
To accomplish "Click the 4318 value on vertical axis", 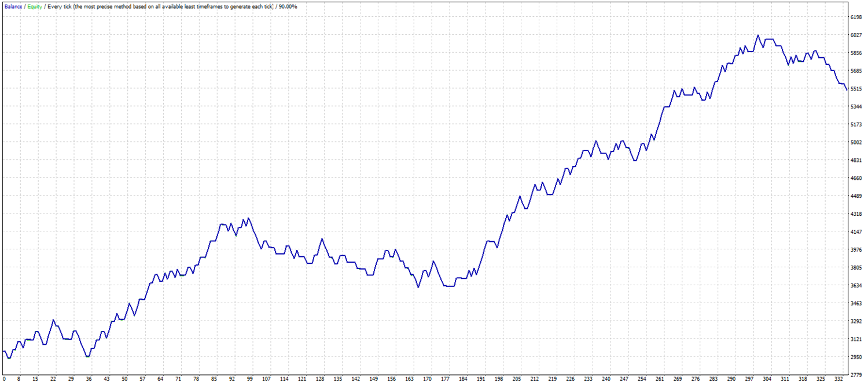I will click(x=856, y=214).
